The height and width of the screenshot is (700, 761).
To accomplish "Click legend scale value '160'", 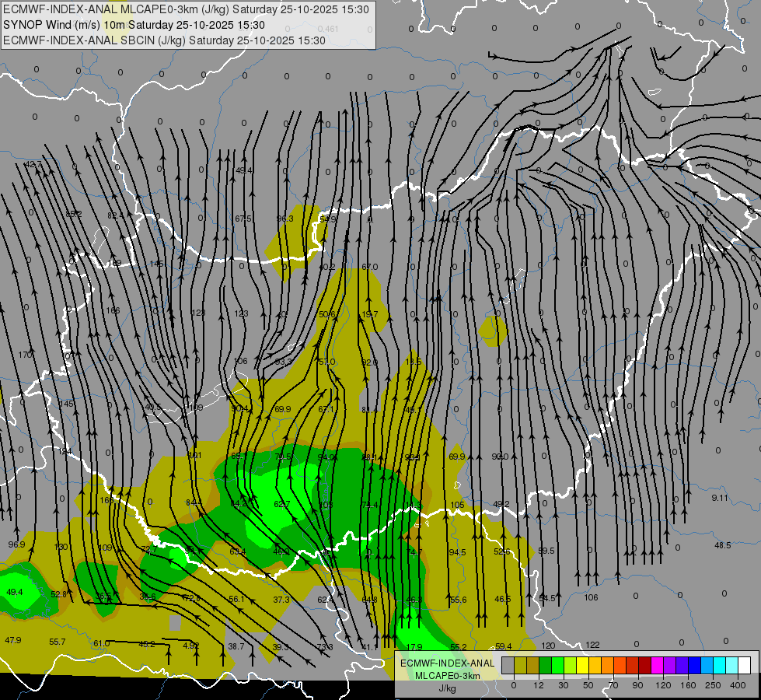I will click(688, 685).
